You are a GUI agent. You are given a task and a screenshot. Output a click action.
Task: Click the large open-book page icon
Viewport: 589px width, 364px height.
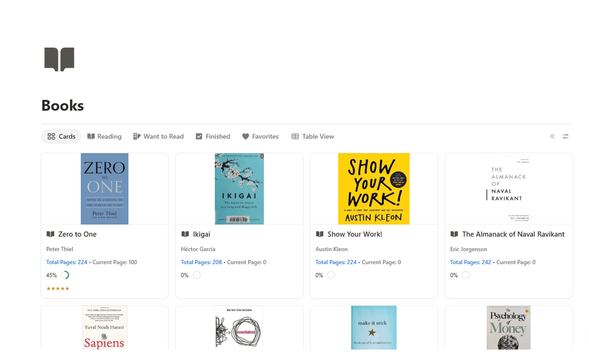(59, 59)
